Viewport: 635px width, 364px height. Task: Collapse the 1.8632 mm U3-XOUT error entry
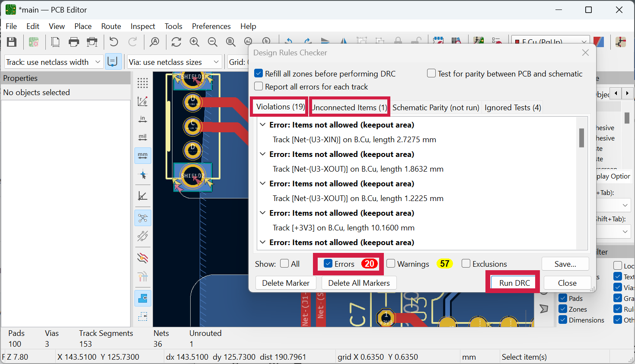pyautogui.click(x=262, y=154)
